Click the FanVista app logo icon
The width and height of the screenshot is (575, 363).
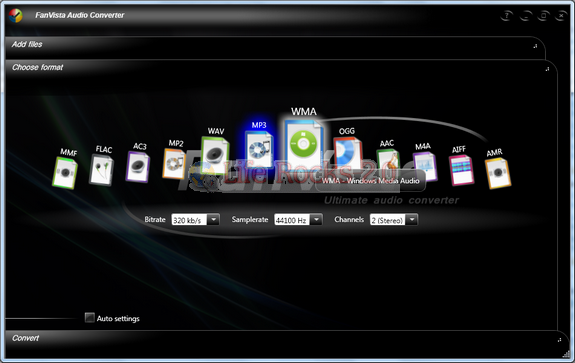coord(16,15)
